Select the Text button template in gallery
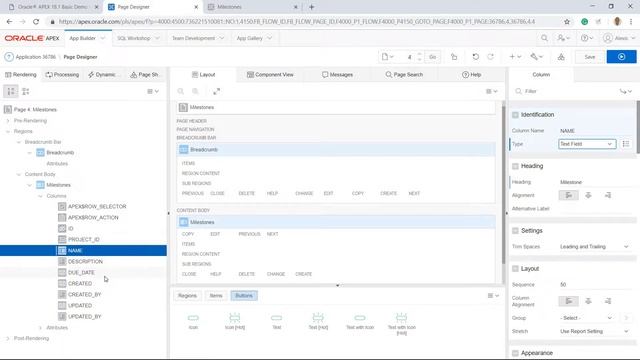Image resolution: width=640 pixels, height=360 pixels. tap(276, 321)
